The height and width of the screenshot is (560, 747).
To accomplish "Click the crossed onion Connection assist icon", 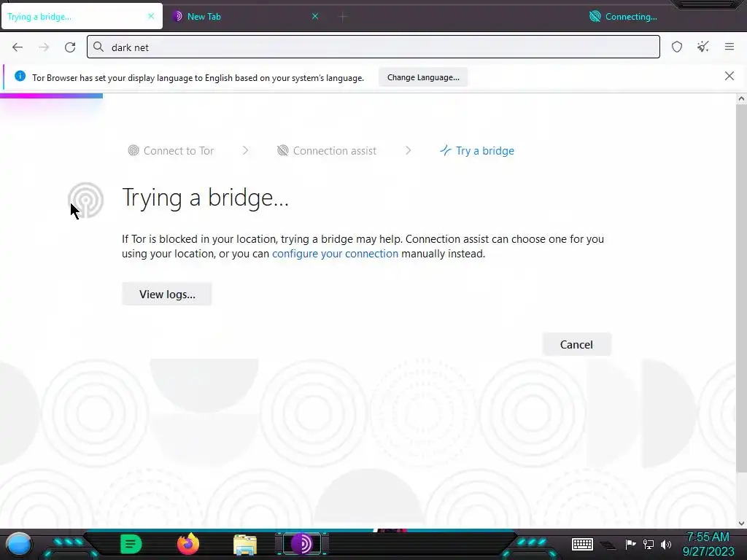I will [282, 150].
